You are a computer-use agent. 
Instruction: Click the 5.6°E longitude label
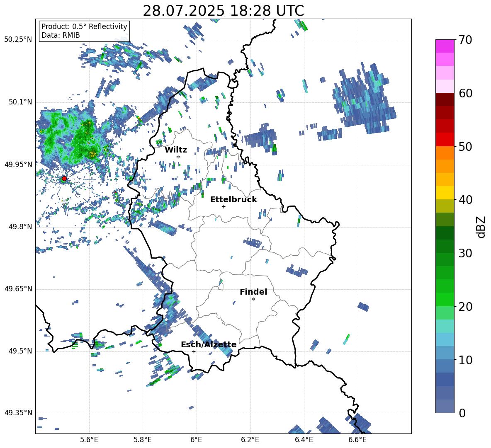tap(89, 440)
